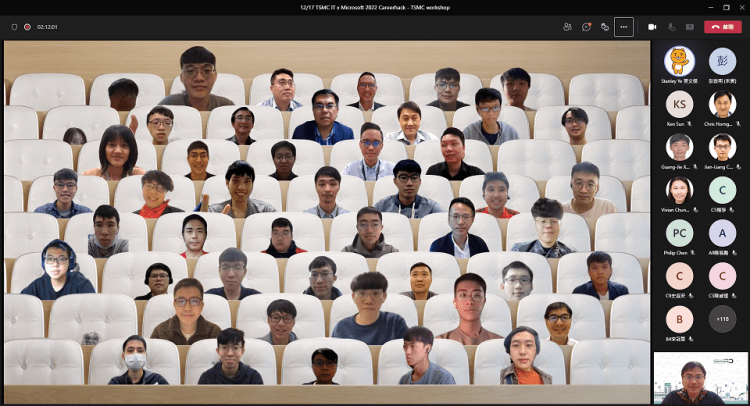Viewport: 750px width, 406px height.
Task: Click Guang-Jie's participant photo
Action: tap(679, 147)
